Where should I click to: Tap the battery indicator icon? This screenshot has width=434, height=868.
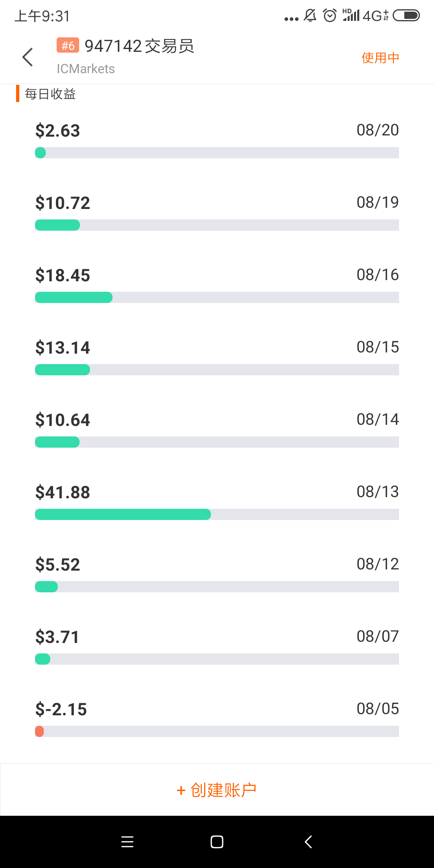[406, 16]
